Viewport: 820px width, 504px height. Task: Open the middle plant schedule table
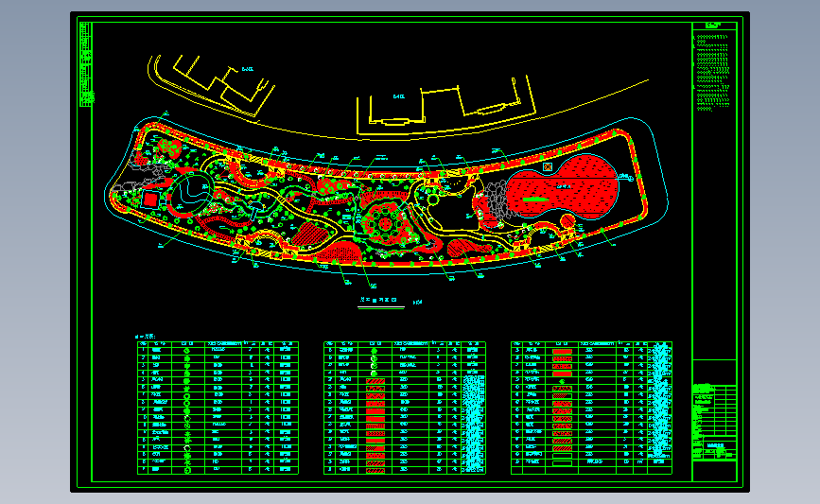point(404,408)
